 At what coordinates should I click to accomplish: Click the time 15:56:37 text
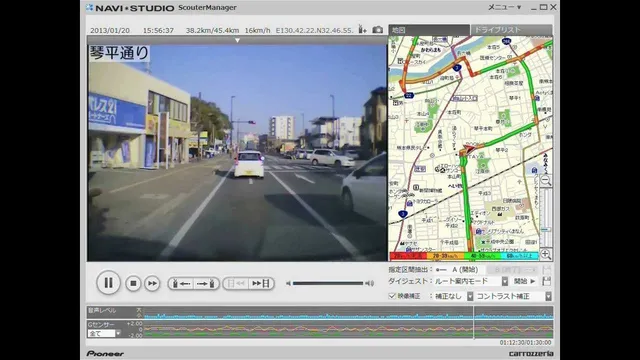coord(158,30)
